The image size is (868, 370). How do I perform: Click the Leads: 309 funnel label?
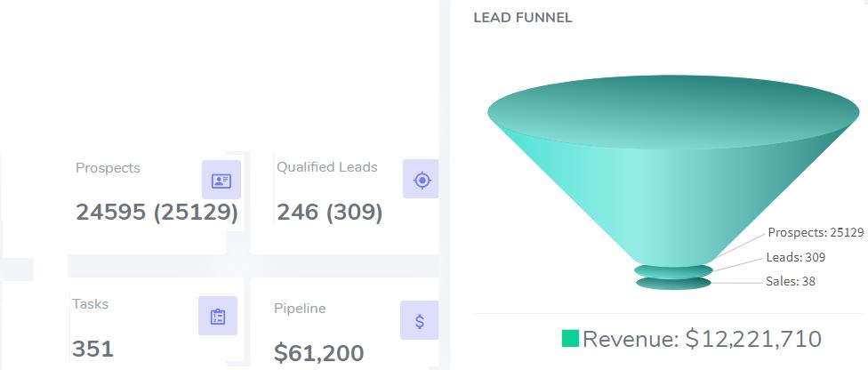click(795, 257)
